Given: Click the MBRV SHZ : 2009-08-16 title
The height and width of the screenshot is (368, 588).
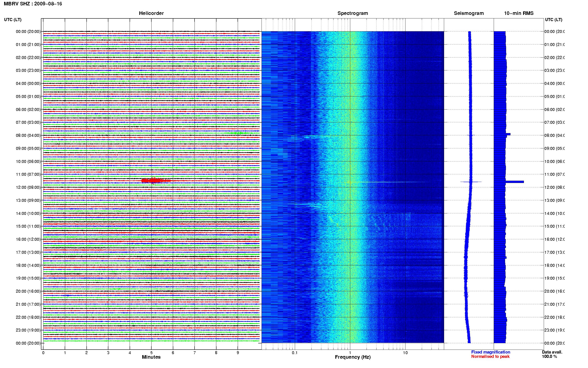Looking at the screenshot, I should (x=33, y=4).
